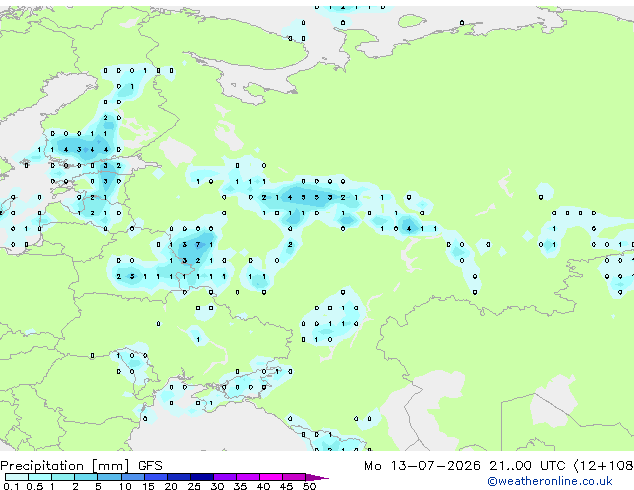This screenshot has height=490, width=634.
Task: Click the 0.1–0.5 mm legend color swatch
Action: tap(17, 477)
